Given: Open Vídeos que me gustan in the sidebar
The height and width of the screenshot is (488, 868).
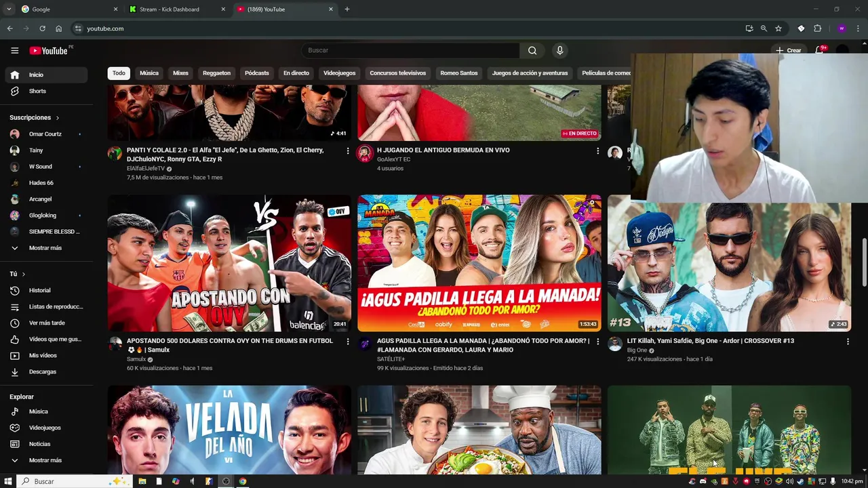Looking at the screenshot, I should coord(45,339).
